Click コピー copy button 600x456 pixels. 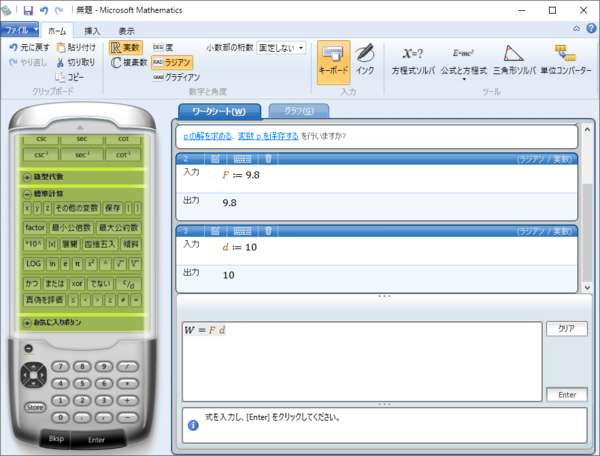[70, 77]
